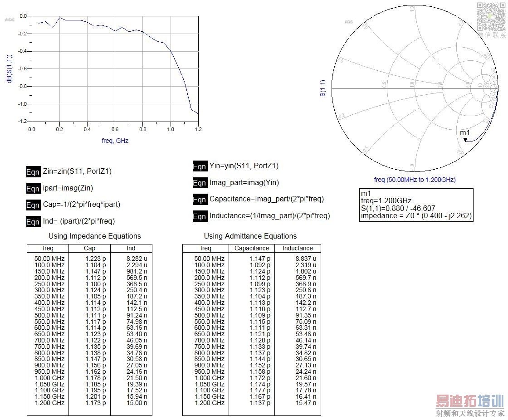The height and width of the screenshot is (420, 508).
Task: Select the 569.7 n inductance value
Action: (306, 278)
